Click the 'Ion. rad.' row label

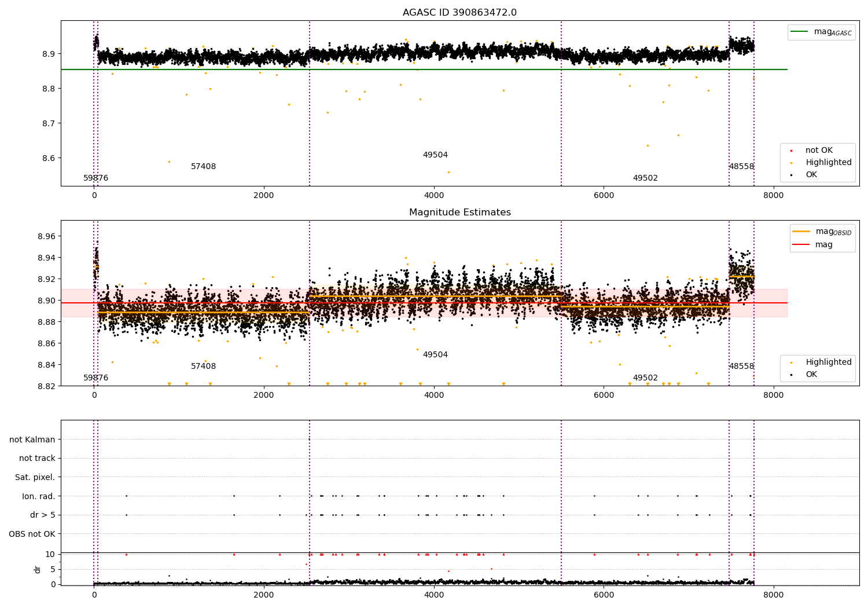tap(39, 496)
